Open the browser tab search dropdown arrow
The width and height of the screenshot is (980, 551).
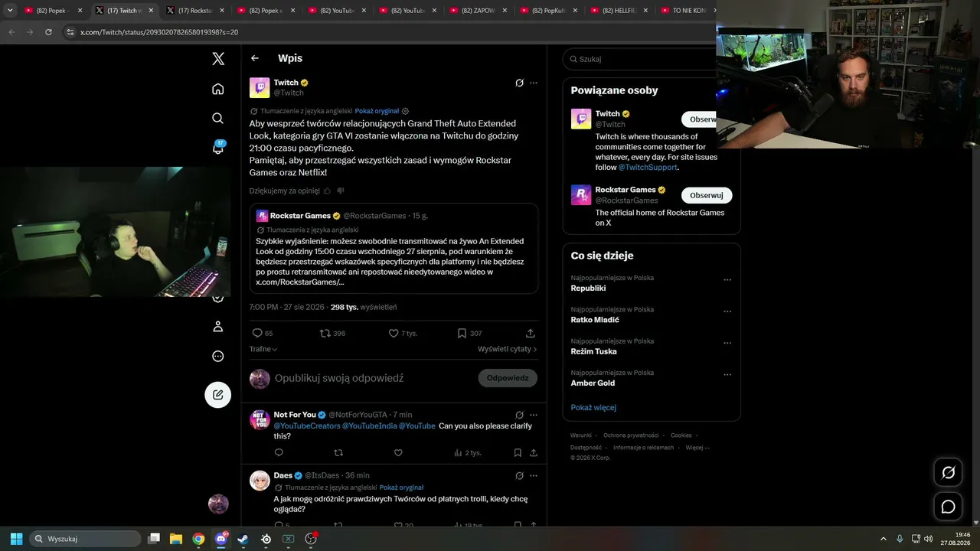tap(10, 11)
